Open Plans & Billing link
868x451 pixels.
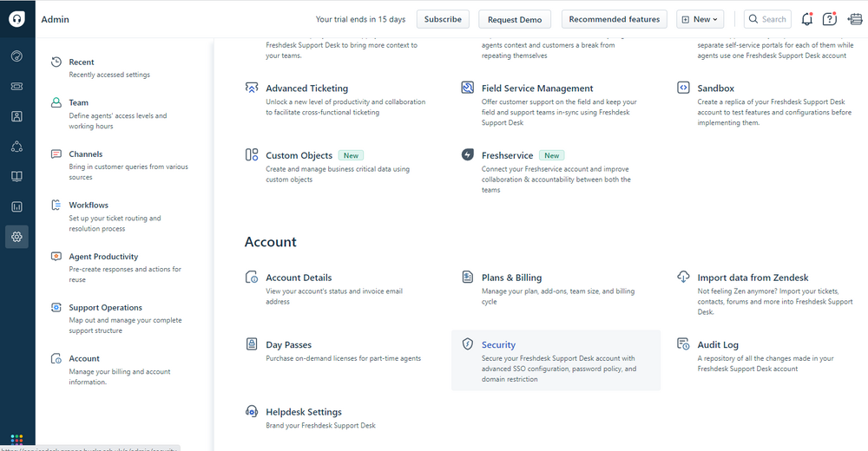coord(511,278)
